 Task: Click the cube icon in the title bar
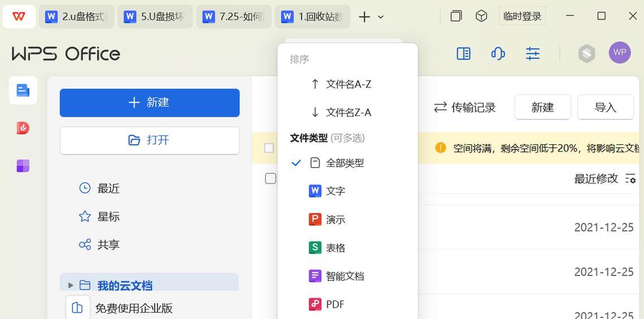click(x=481, y=16)
